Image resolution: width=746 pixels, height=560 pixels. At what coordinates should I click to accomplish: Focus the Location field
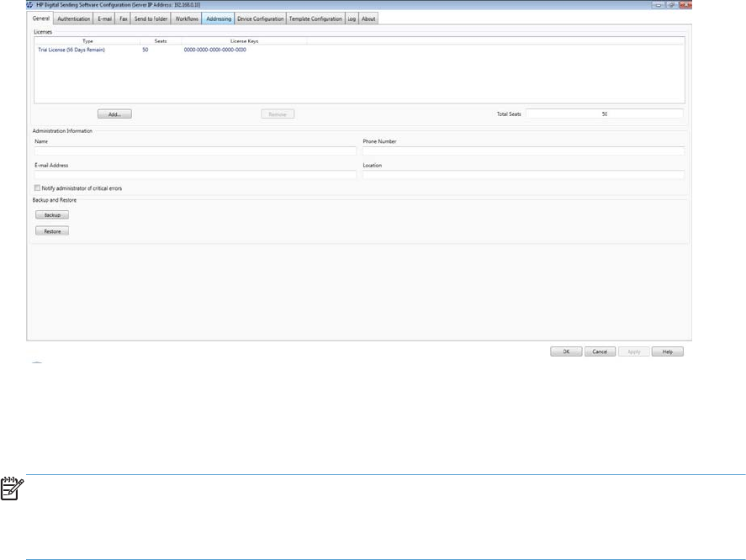524,175
